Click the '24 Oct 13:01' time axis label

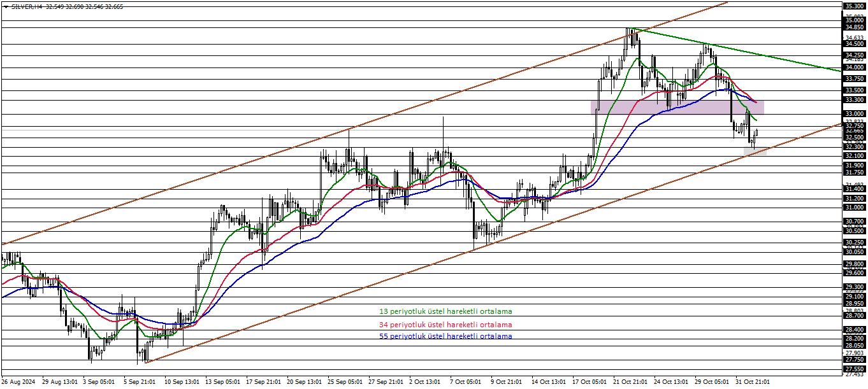(x=672, y=382)
